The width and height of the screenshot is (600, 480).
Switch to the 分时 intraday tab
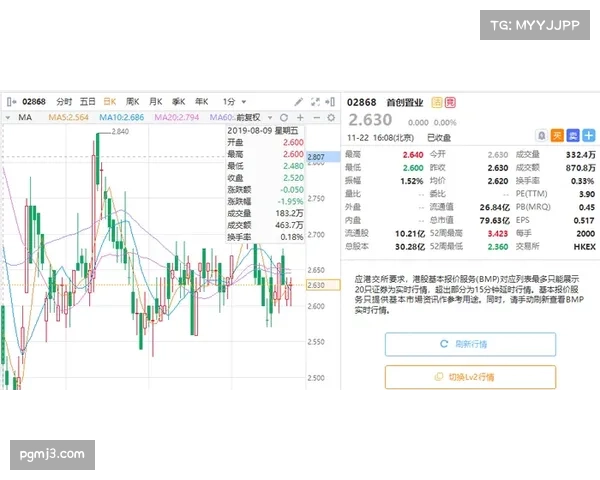[64, 102]
